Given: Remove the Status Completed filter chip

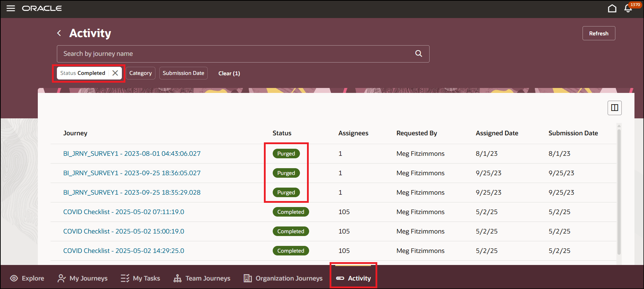Looking at the screenshot, I should [x=115, y=73].
